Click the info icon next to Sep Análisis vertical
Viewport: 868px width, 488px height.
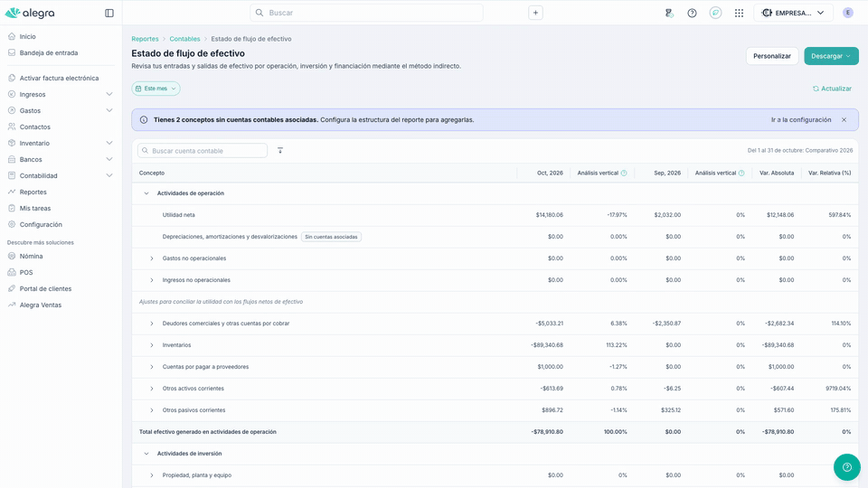(x=741, y=174)
